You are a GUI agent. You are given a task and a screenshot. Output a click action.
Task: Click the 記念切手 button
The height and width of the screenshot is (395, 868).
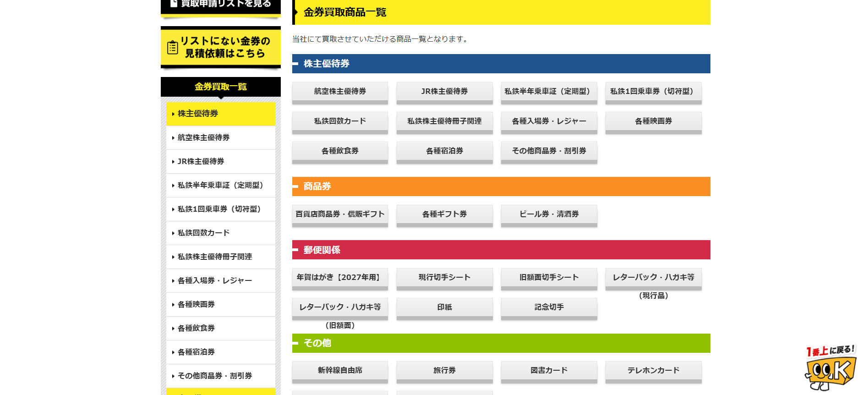coord(549,309)
